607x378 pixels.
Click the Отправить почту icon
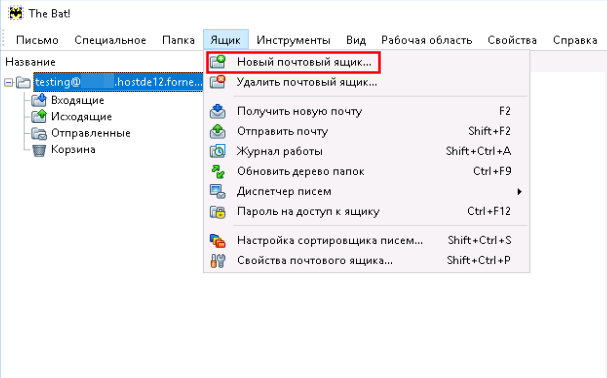coord(218,131)
